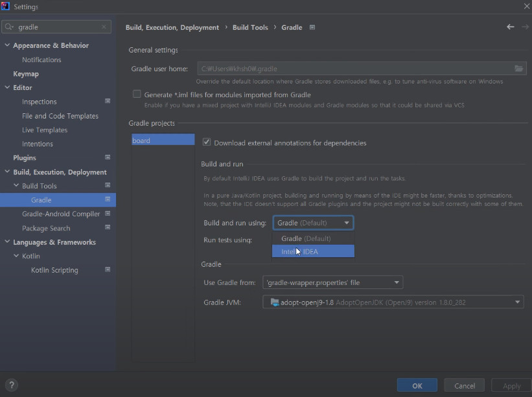This screenshot has width=532, height=397.
Task: Open help with the question mark
Action: click(12, 385)
